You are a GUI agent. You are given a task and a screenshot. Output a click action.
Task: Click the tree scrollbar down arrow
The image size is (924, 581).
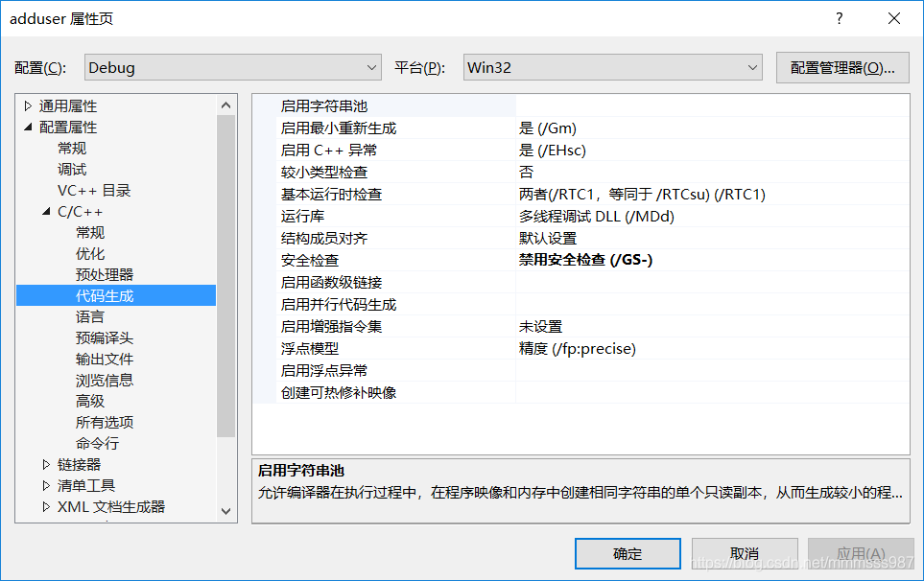(225, 511)
